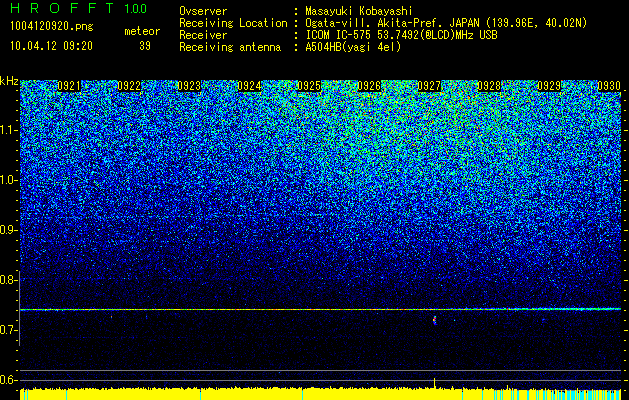Click the 0928 time marker
The height and width of the screenshot is (400, 629).
click(489, 86)
